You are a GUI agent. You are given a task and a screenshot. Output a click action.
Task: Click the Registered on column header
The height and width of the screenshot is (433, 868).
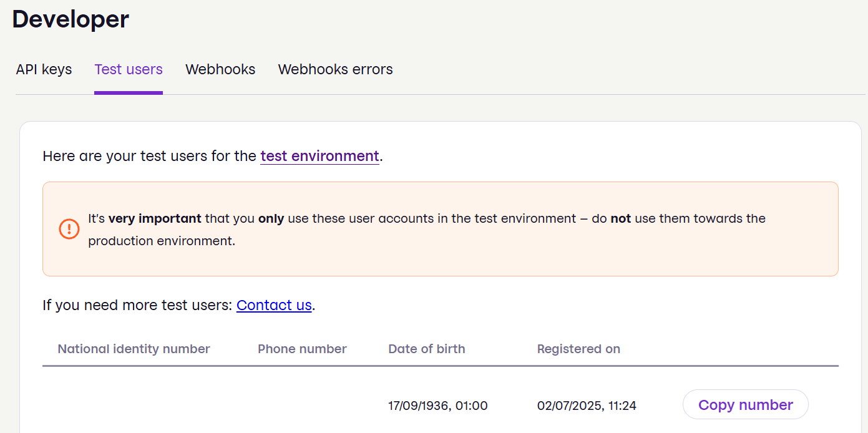click(578, 349)
